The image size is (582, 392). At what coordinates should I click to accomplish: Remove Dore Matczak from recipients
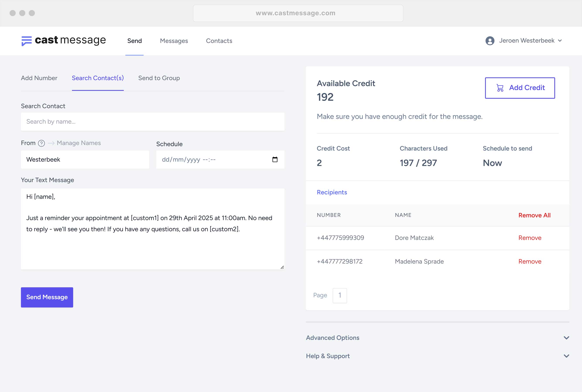coord(530,238)
